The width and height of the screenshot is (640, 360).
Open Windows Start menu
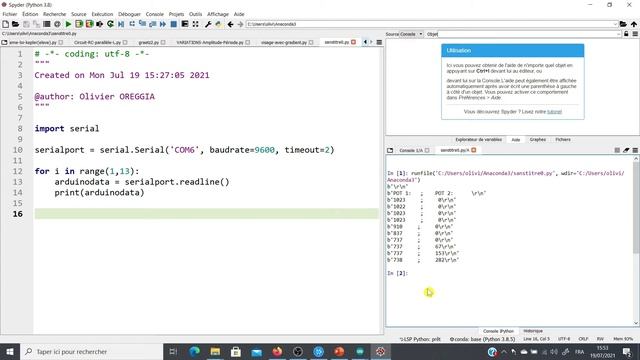10,351
